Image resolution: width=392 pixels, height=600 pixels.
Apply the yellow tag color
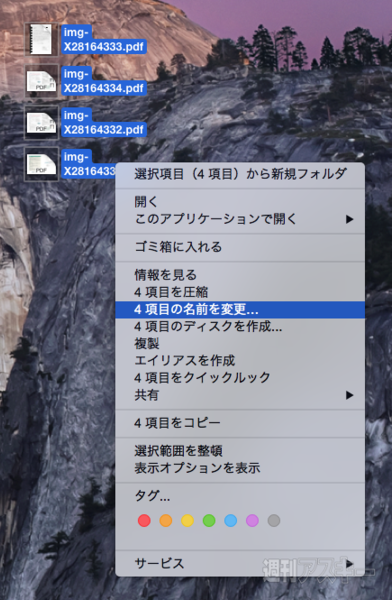click(x=188, y=520)
